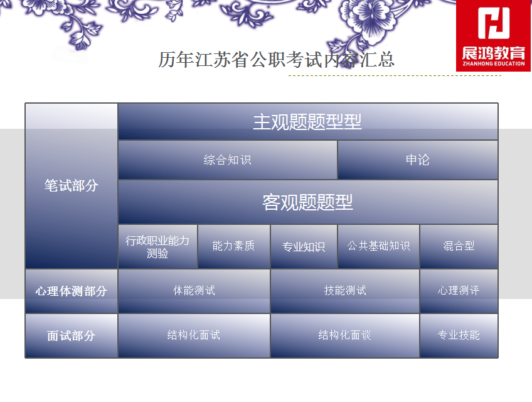Viewport: 532px width, 402px height.
Task: Click the 心理测评 box
Action: 459,291
